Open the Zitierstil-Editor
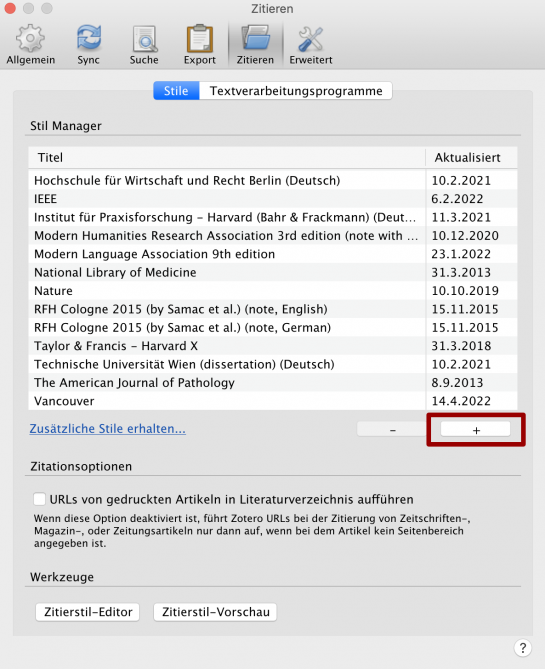545x669 pixels. (88, 612)
